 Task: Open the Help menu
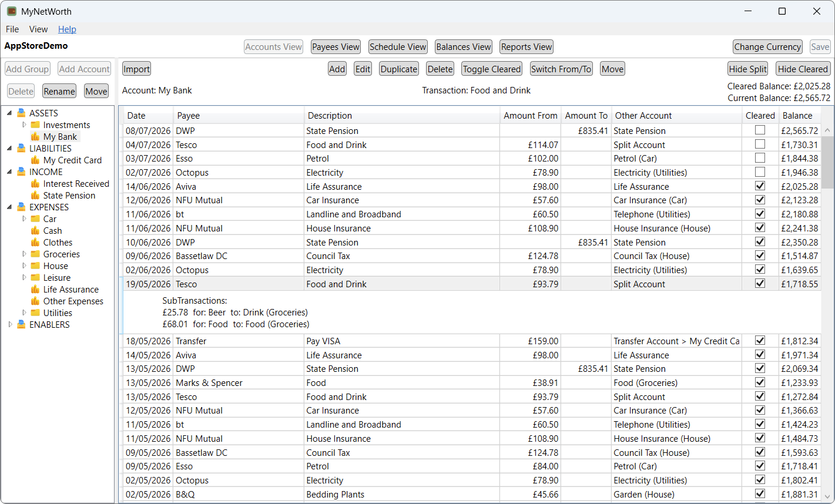(67, 29)
